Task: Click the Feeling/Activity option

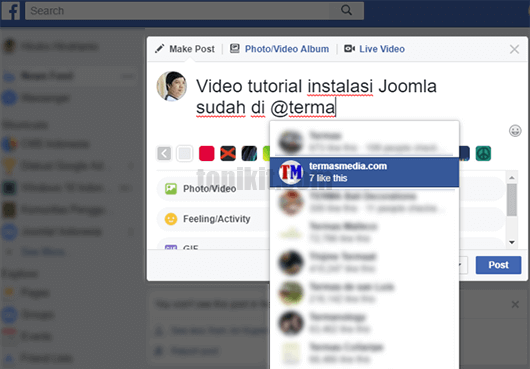Action: 213,219
